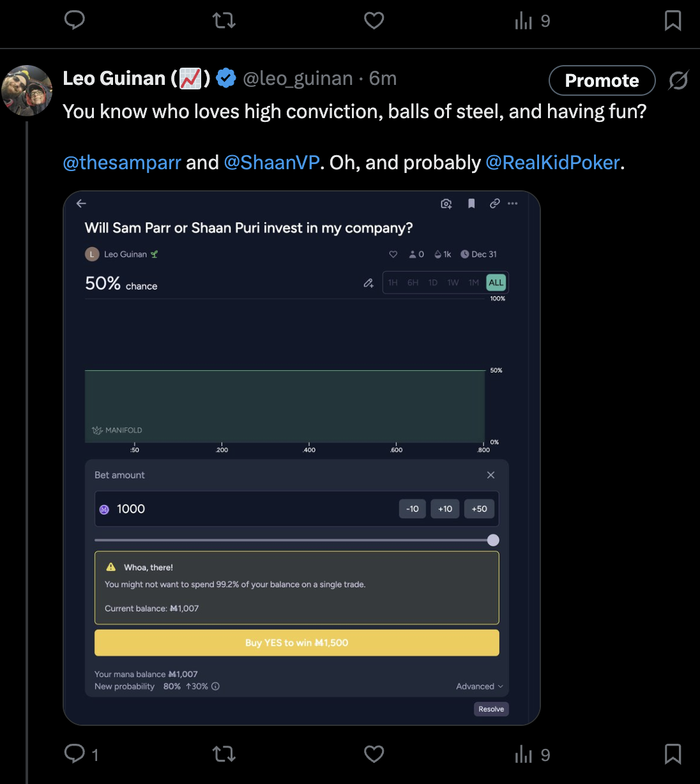
Task: Like Leo Guinan's tweet
Action: coord(374,754)
